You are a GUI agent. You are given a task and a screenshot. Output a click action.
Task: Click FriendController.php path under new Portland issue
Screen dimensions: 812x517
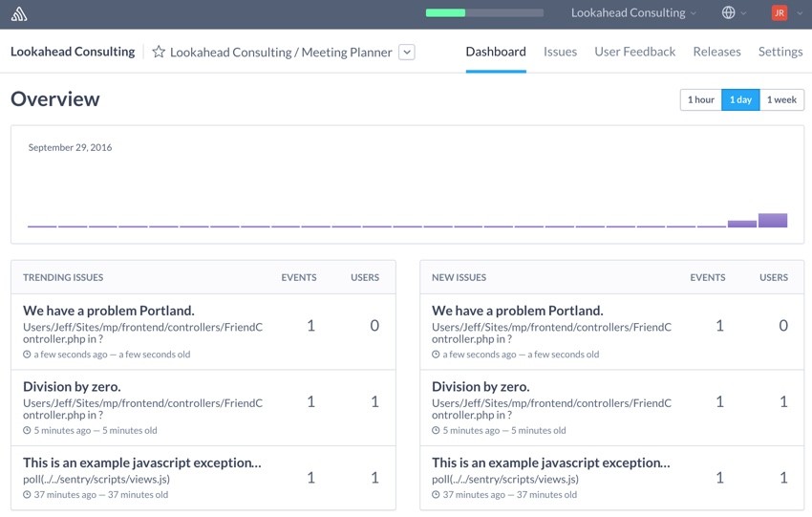point(551,333)
